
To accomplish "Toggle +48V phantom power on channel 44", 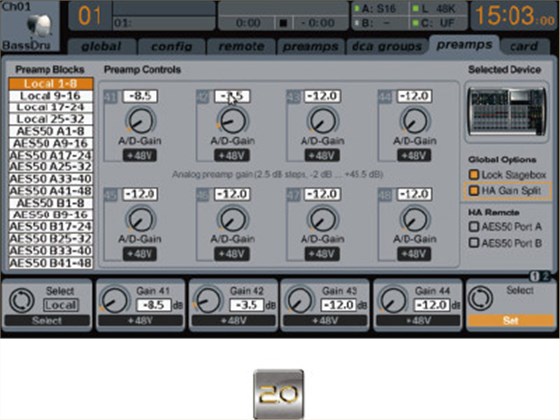I will click(x=414, y=156).
